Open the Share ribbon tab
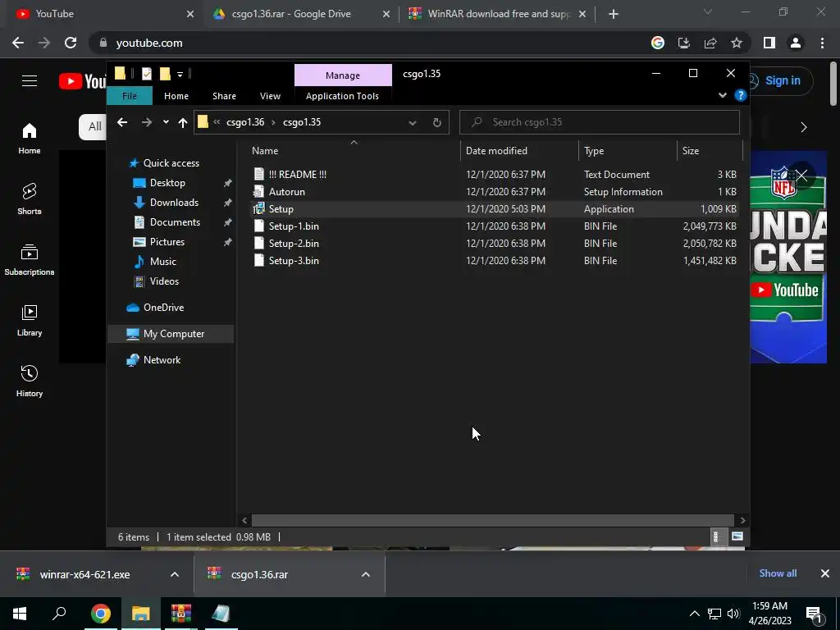This screenshot has width=840, height=630. [x=224, y=96]
